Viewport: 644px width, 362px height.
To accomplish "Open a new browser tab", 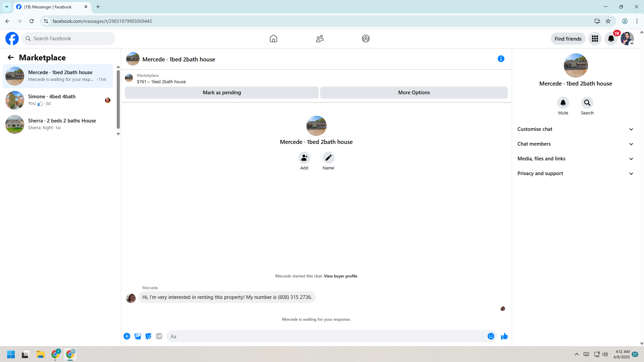I will [98, 7].
